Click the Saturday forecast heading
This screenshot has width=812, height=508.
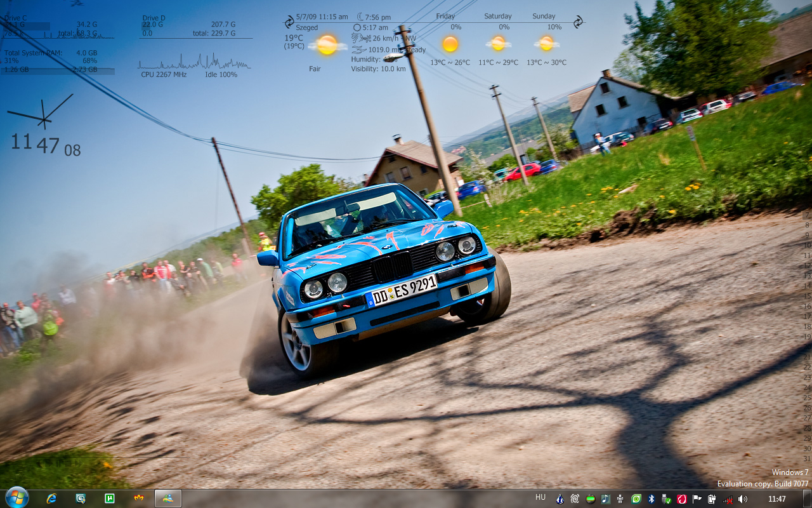click(498, 16)
